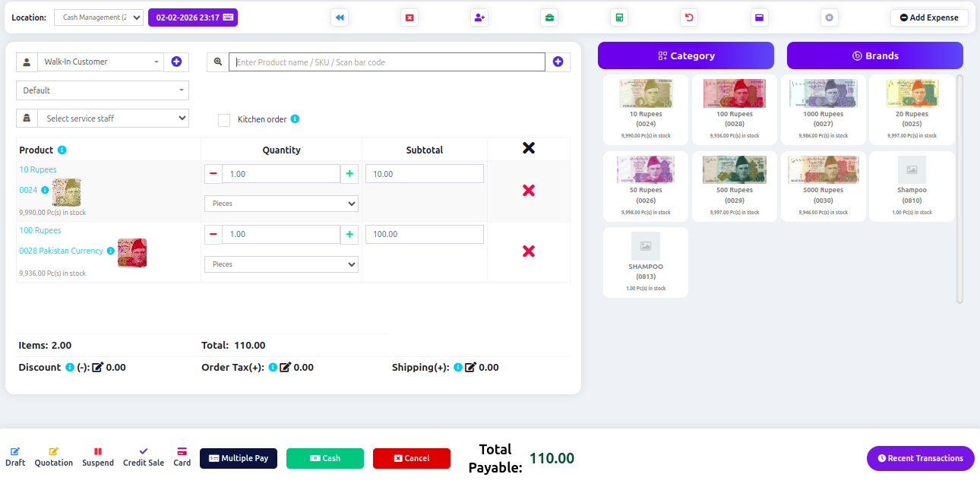The height and width of the screenshot is (490, 980).
Task: Decrease 100 Rupees quantity with minus
Action: pos(213,235)
